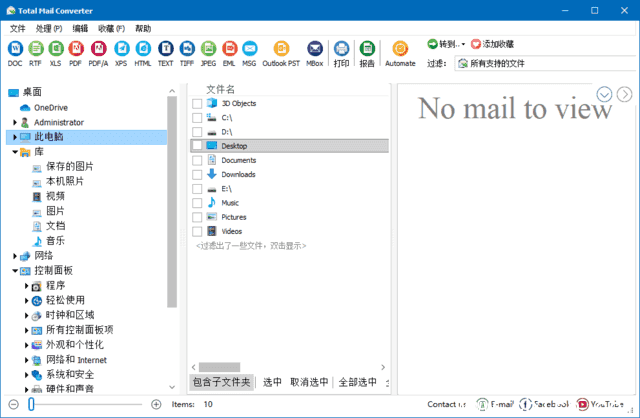The height and width of the screenshot is (418, 640).
Task: Open the E-mail contact link
Action: coord(495,404)
